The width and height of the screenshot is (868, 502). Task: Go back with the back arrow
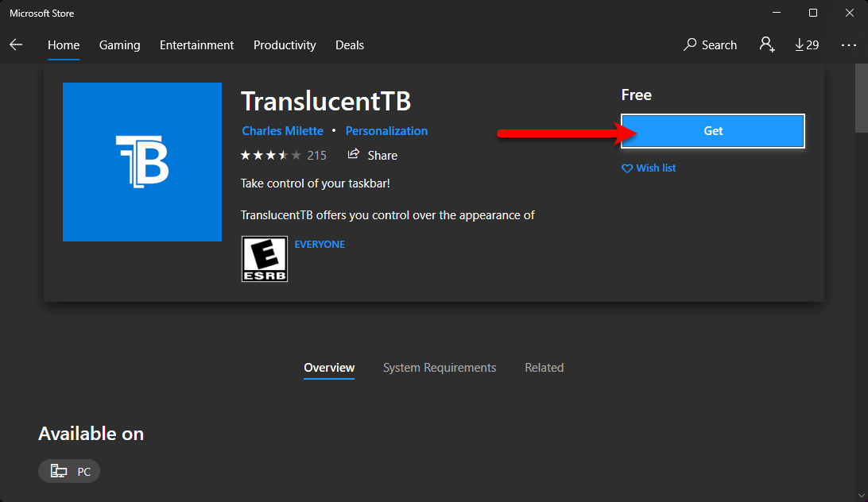click(x=16, y=44)
